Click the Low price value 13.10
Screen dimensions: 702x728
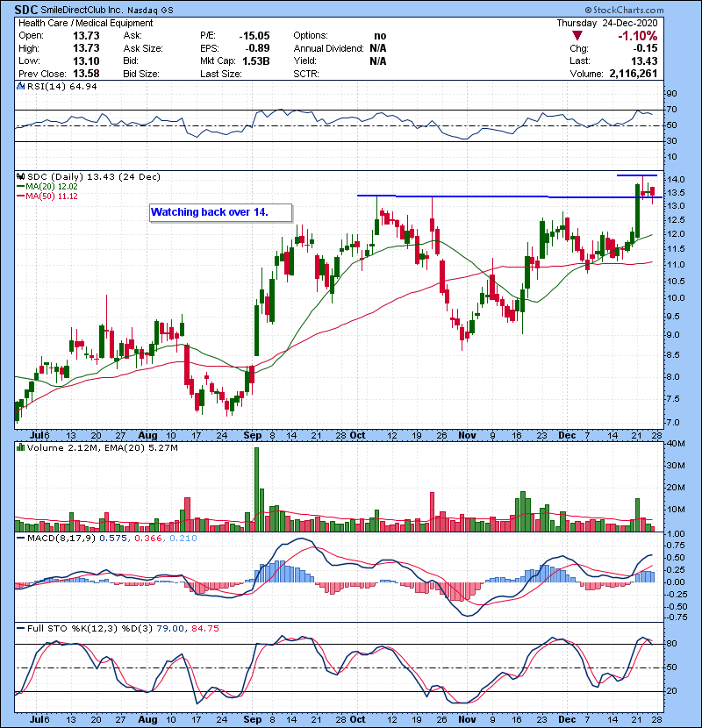click(x=86, y=61)
